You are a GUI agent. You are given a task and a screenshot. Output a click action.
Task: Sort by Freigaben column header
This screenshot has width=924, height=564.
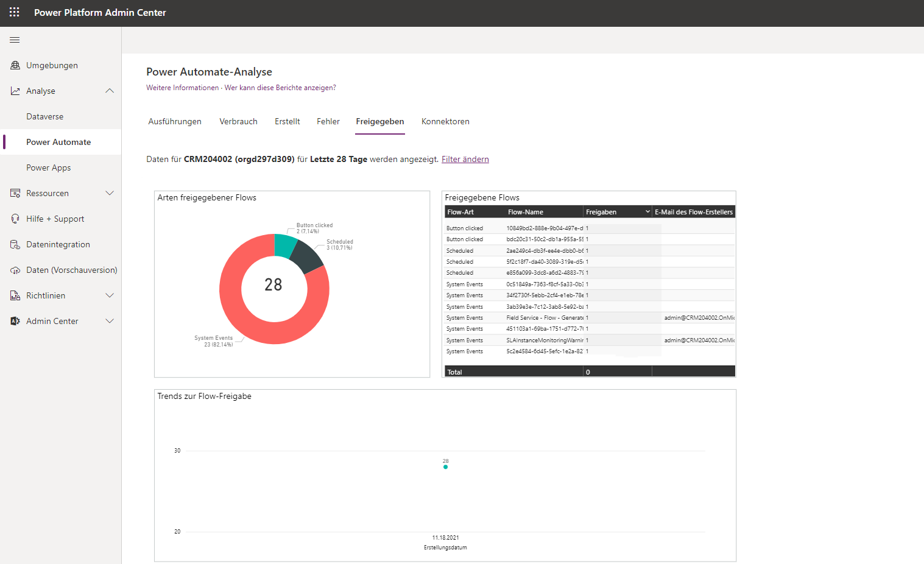[x=601, y=212]
